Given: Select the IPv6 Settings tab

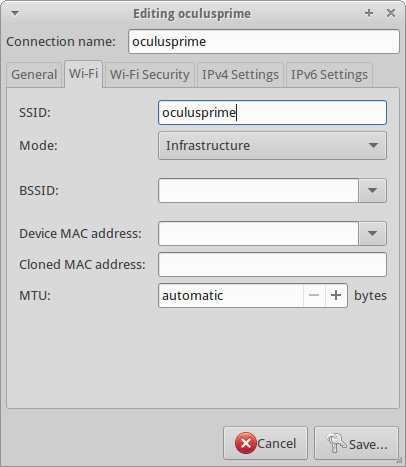Looking at the screenshot, I should coord(329,75).
